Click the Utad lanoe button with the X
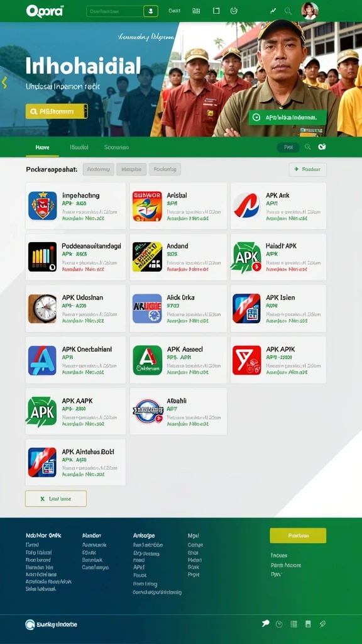The height and width of the screenshot is (644, 362). coord(56,499)
